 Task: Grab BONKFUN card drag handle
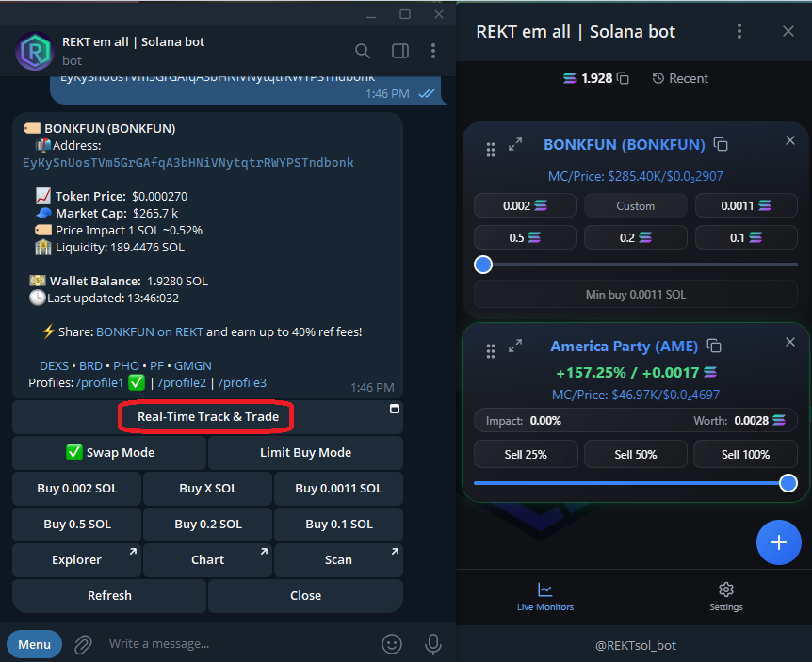pyautogui.click(x=491, y=150)
